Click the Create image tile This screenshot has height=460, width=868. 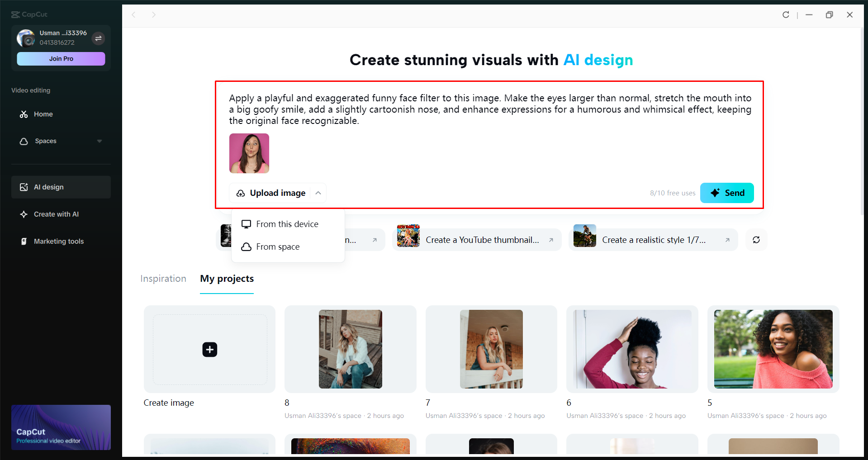coord(209,349)
